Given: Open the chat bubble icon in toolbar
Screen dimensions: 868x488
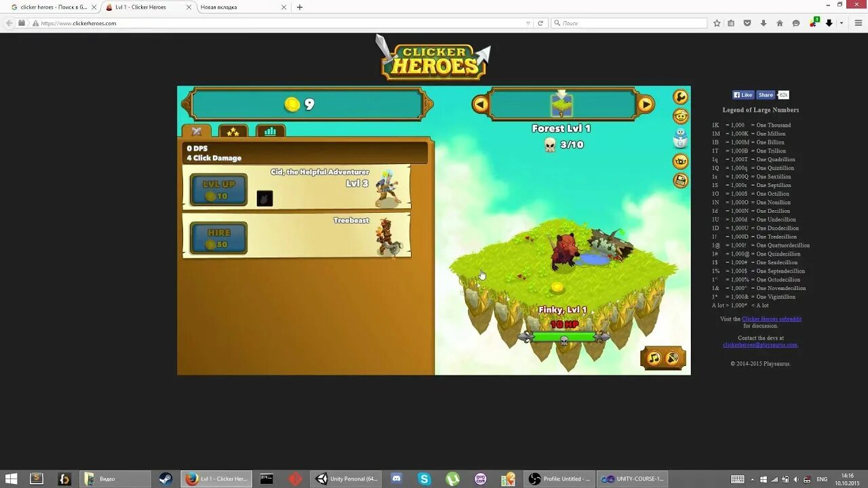Looking at the screenshot, I should [x=796, y=23].
